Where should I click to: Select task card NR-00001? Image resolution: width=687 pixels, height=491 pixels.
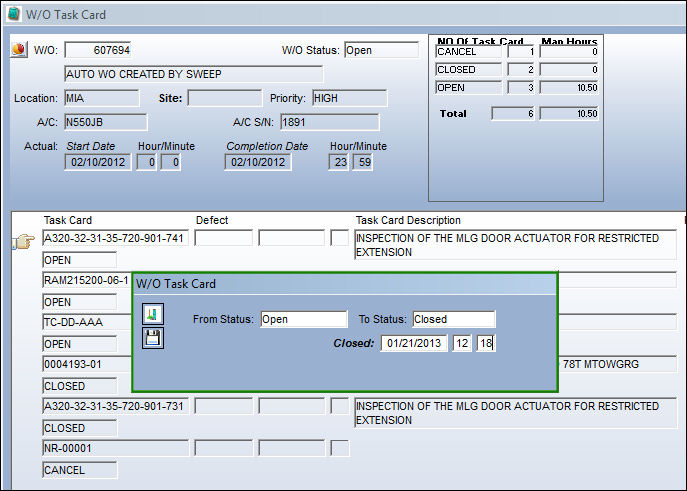tap(116, 448)
